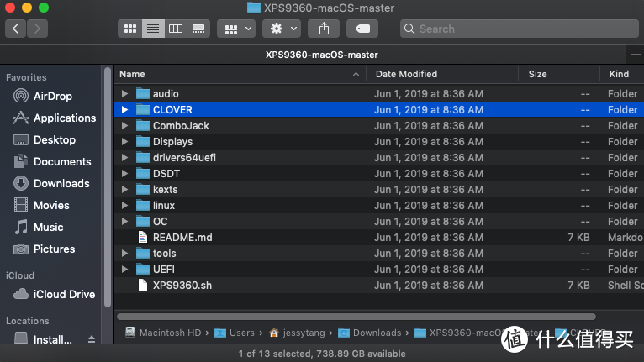Select the UEFI folder name
This screenshot has width=644, height=362.
click(164, 270)
